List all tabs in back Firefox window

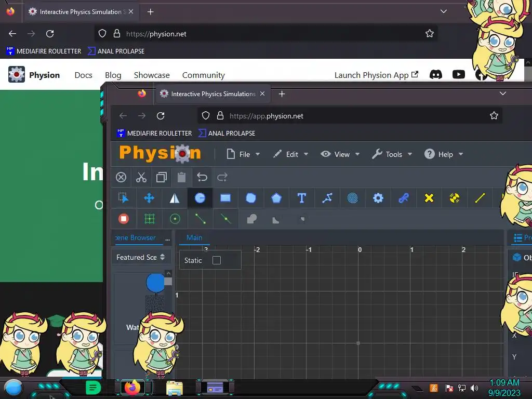[444, 11]
